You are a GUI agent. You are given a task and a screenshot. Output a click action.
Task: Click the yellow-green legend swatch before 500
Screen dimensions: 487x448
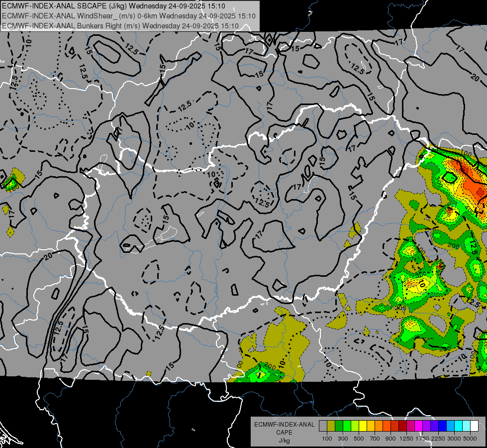pyautogui.click(x=355, y=426)
